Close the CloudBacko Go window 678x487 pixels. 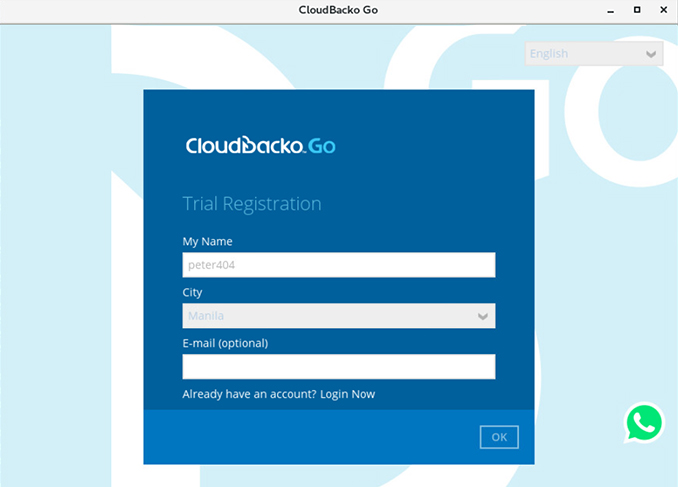point(663,10)
